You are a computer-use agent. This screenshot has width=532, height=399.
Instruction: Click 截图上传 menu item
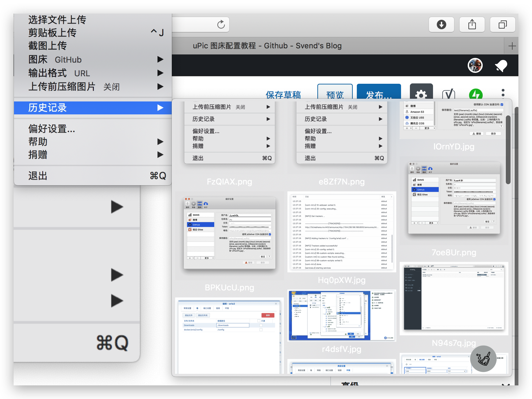93,46
